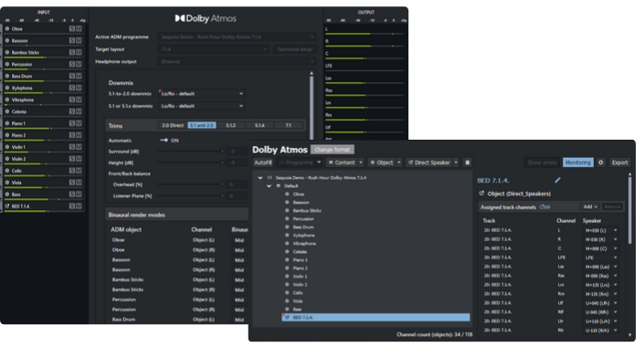Click the Viola object icon in ADM tree
Screen dimensions: 644x347
[x=287, y=301]
